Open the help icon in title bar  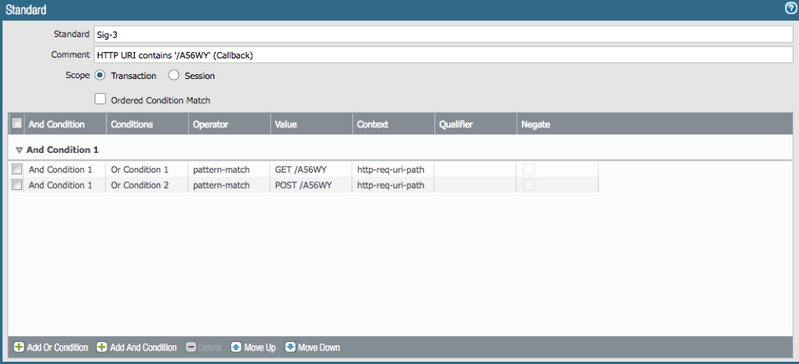[791, 9]
